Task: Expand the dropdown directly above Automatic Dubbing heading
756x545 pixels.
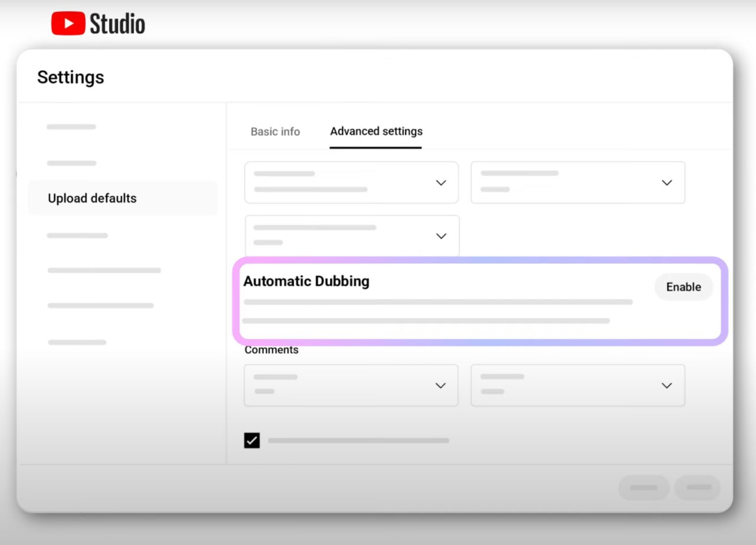Action: pos(351,236)
